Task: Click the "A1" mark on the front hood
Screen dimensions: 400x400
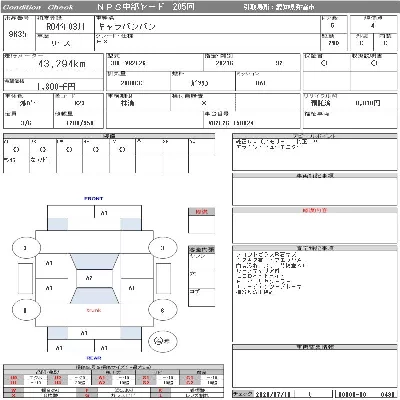Action: 104,213
